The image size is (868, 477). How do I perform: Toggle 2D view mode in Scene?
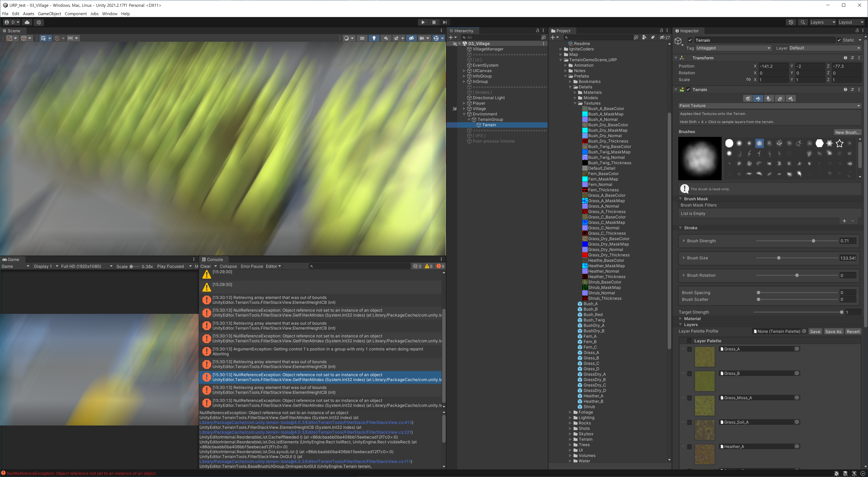(x=362, y=38)
